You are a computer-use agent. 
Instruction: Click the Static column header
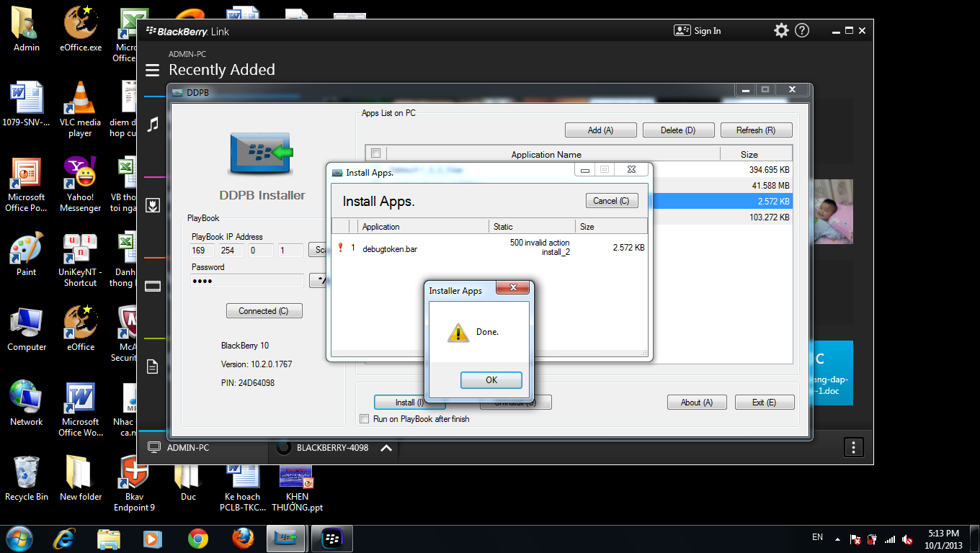pyautogui.click(x=533, y=227)
